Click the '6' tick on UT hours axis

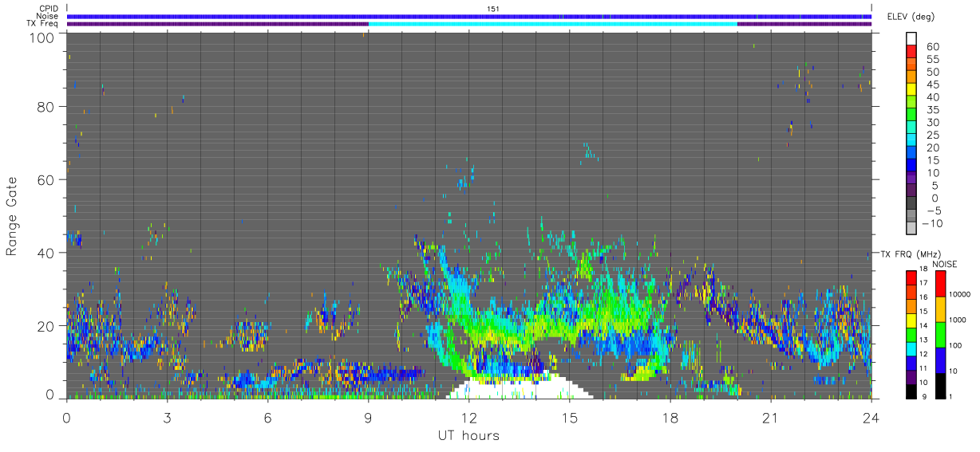pyautogui.click(x=267, y=417)
